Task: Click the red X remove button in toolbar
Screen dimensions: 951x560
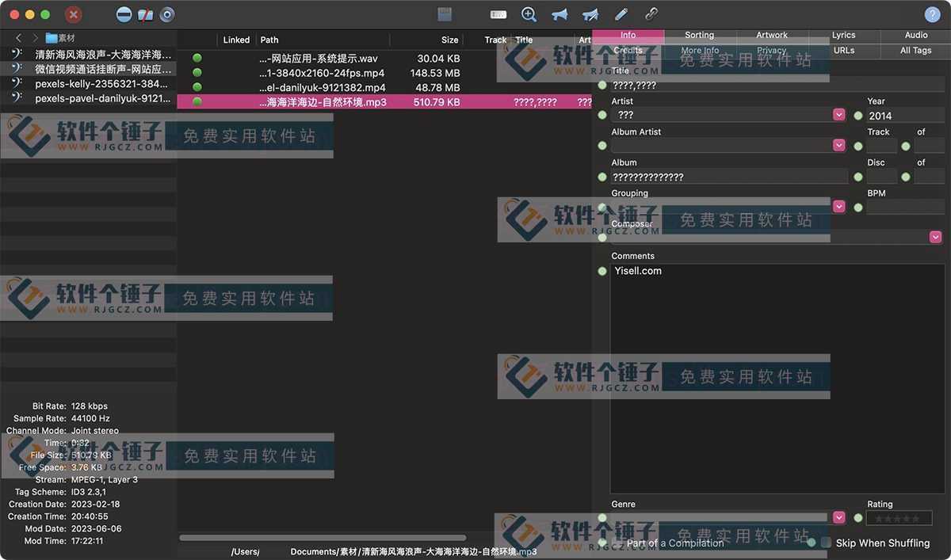Action: coord(74,14)
